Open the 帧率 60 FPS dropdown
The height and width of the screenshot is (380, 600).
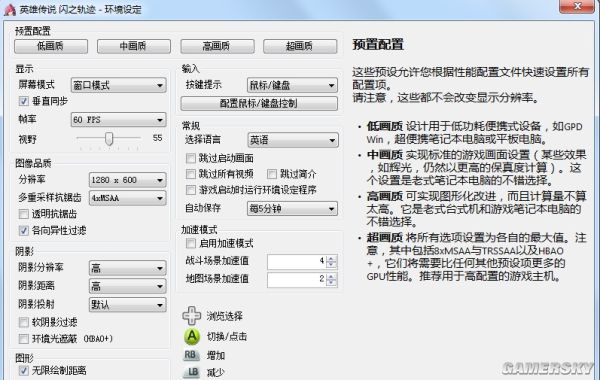(x=119, y=120)
